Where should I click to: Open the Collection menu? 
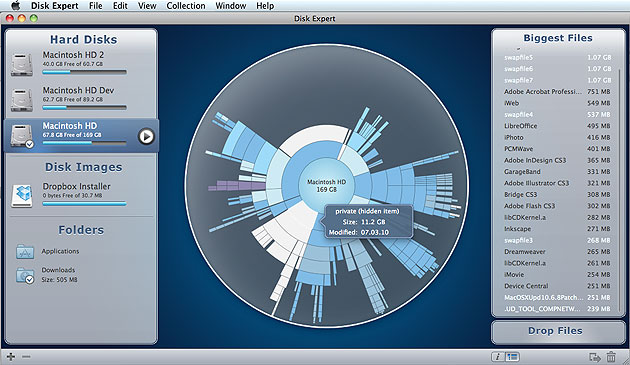click(186, 6)
